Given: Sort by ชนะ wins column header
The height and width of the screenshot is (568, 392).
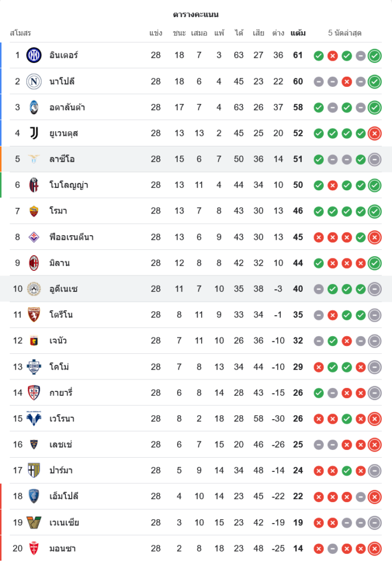Looking at the screenshot, I should (x=180, y=33).
